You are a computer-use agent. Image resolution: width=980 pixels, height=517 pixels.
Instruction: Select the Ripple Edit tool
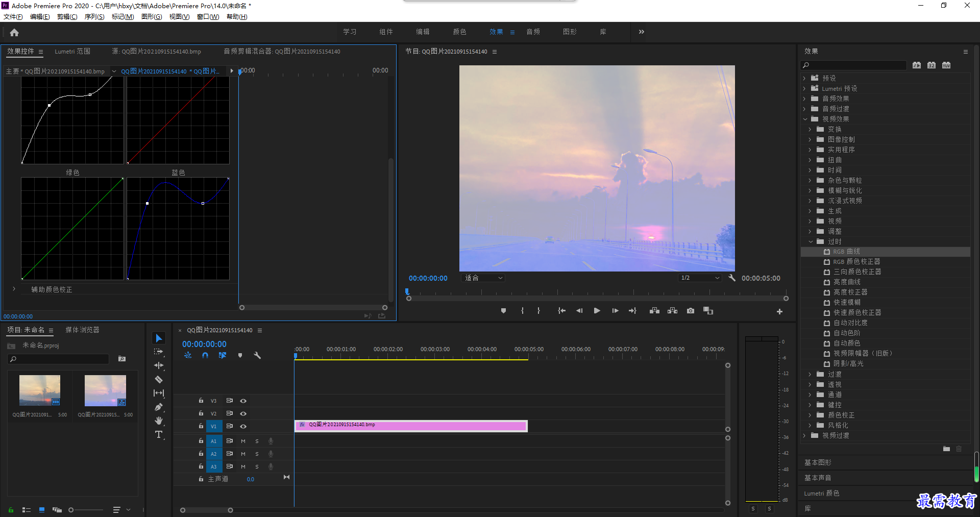(159, 365)
